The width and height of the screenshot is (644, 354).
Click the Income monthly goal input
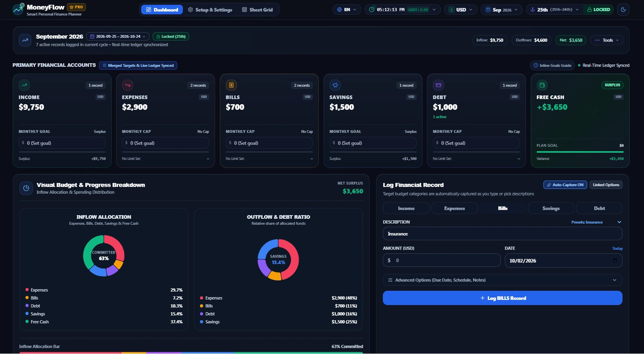tap(62, 143)
